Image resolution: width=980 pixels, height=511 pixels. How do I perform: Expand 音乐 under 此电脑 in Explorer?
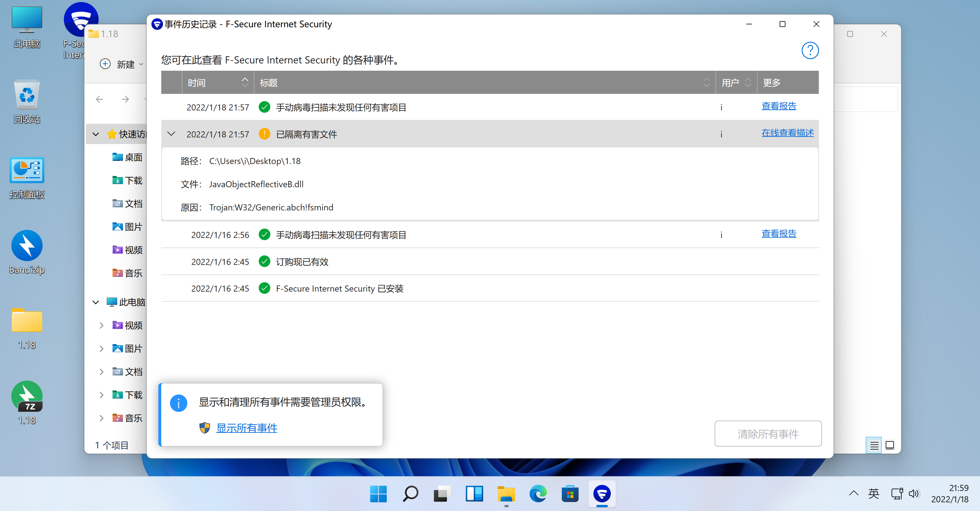(x=101, y=418)
